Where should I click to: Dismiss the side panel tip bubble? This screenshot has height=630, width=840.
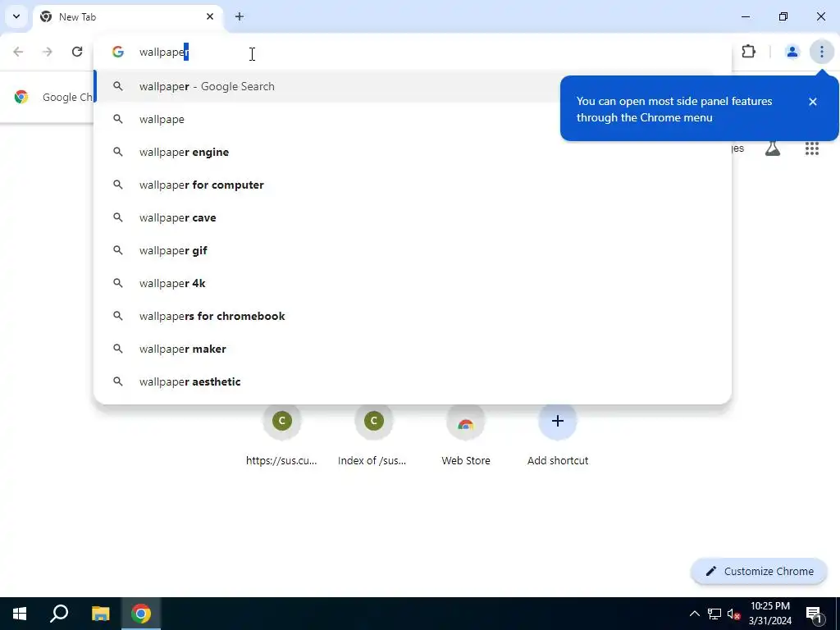pos(813,102)
